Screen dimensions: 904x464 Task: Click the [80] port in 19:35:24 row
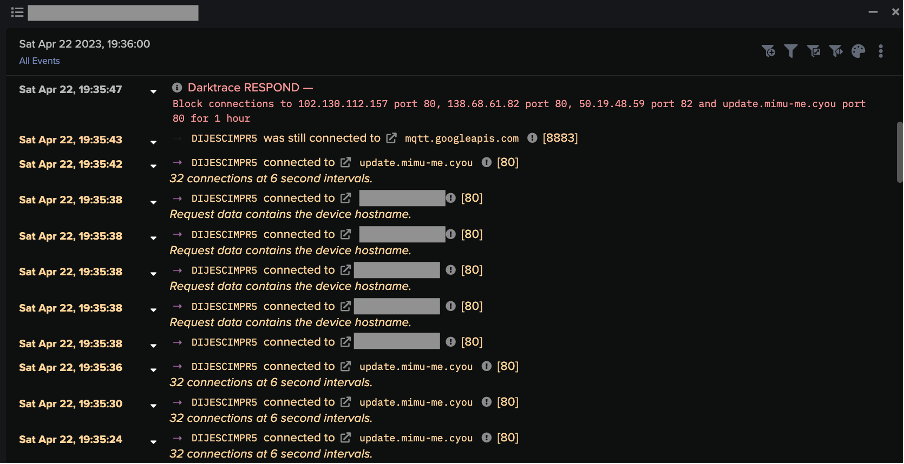click(508, 438)
